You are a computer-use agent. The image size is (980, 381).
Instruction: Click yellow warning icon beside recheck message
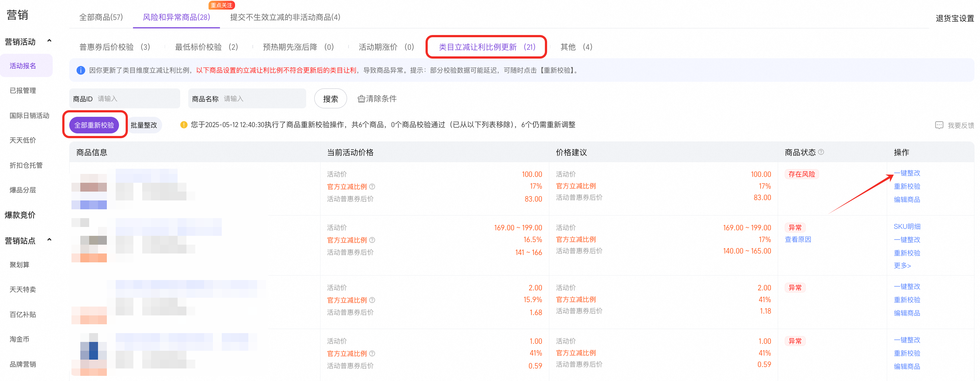[184, 125]
